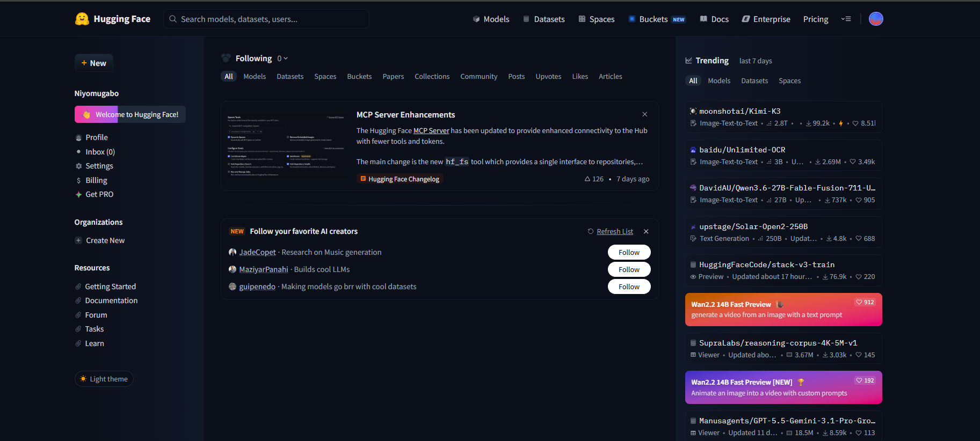Open Inbox (0) in the sidebar
980x441 pixels.
click(x=100, y=152)
